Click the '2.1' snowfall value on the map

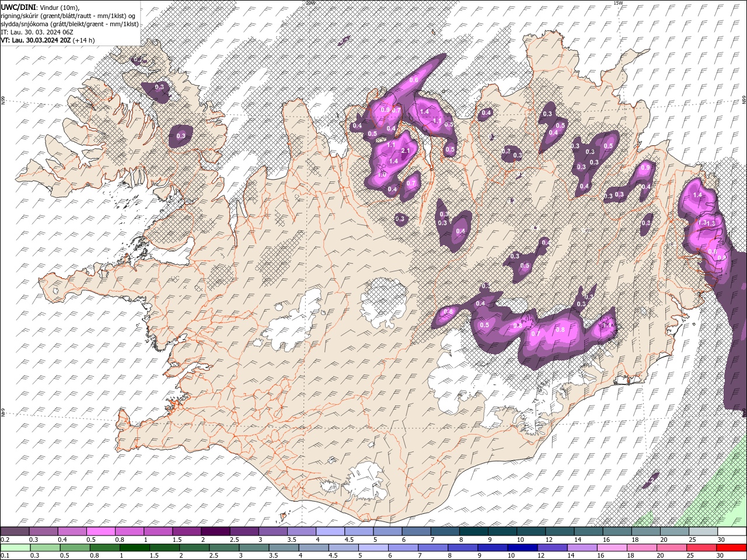(406, 150)
